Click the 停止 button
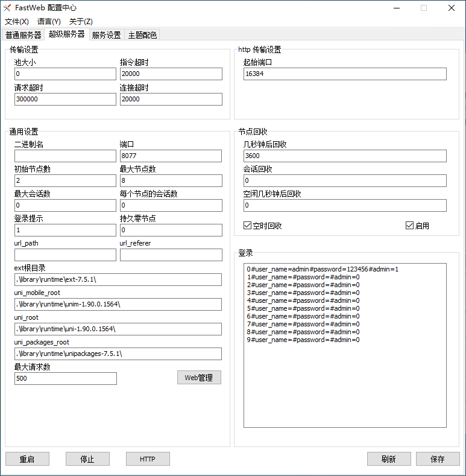466x476 pixels. pyautogui.click(x=87, y=459)
